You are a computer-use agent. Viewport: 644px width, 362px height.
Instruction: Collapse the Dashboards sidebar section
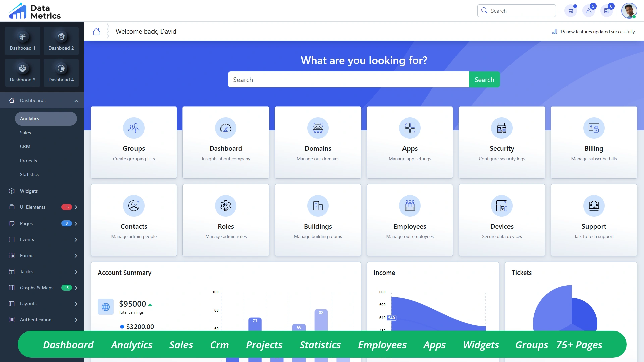pyautogui.click(x=76, y=101)
